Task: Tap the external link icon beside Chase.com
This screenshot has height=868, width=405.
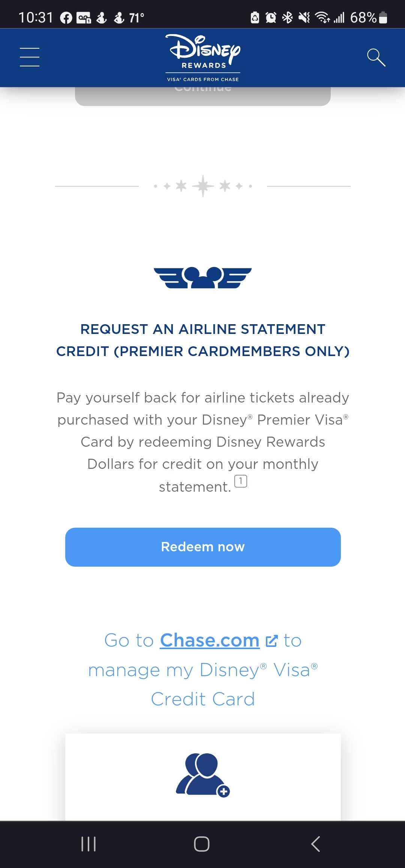Action: pyautogui.click(x=271, y=641)
